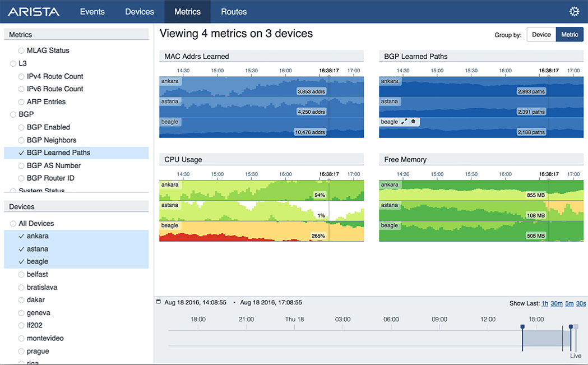Click the ankara label on CPU Usage chart
This screenshot has width=588, height=365.
169,184
